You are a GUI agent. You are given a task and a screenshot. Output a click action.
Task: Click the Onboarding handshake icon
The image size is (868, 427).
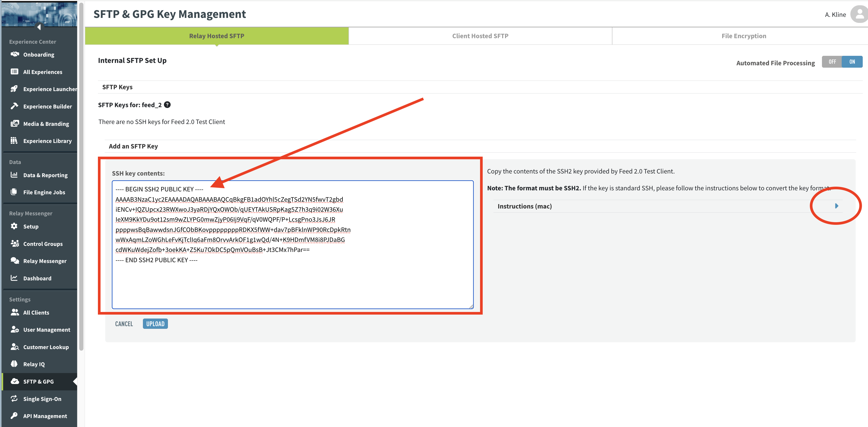pos(14,54)
